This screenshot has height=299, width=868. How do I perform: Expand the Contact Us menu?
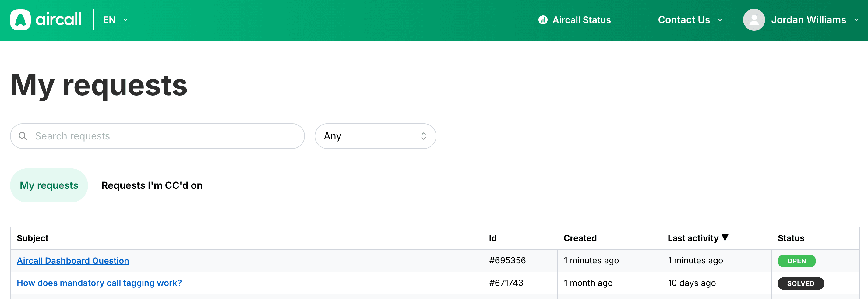(690, 20)
